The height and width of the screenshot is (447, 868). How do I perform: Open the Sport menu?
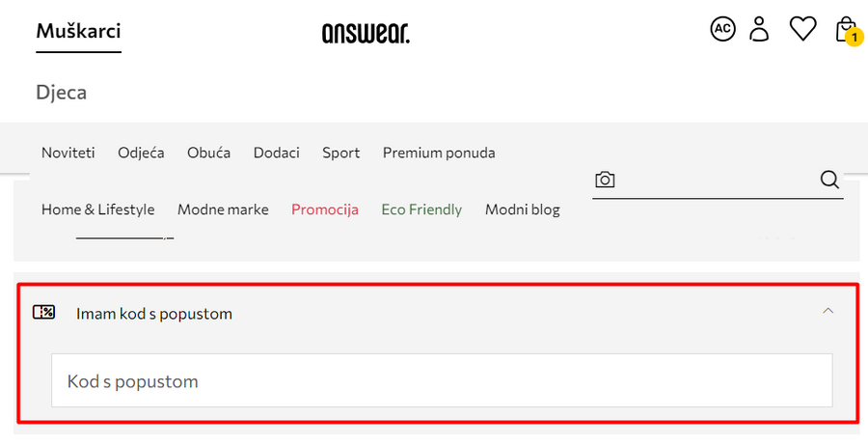tap(340, 153)
